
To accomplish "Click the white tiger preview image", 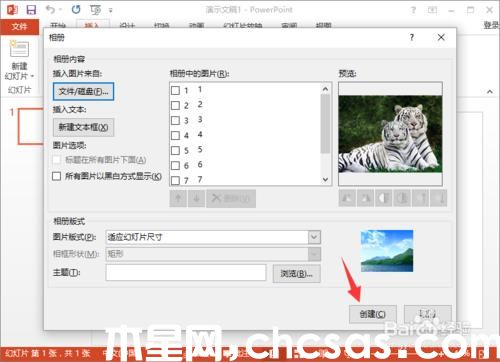I will [x=390, y=134].
